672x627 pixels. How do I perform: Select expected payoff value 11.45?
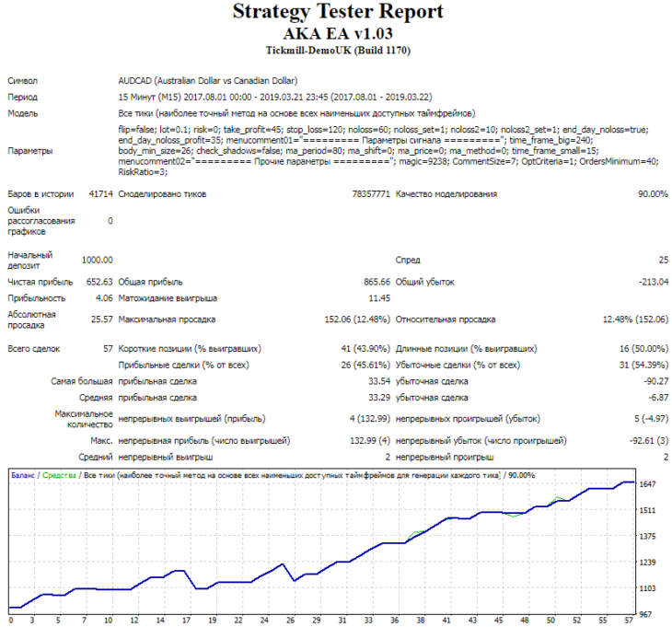click(379, 298)
